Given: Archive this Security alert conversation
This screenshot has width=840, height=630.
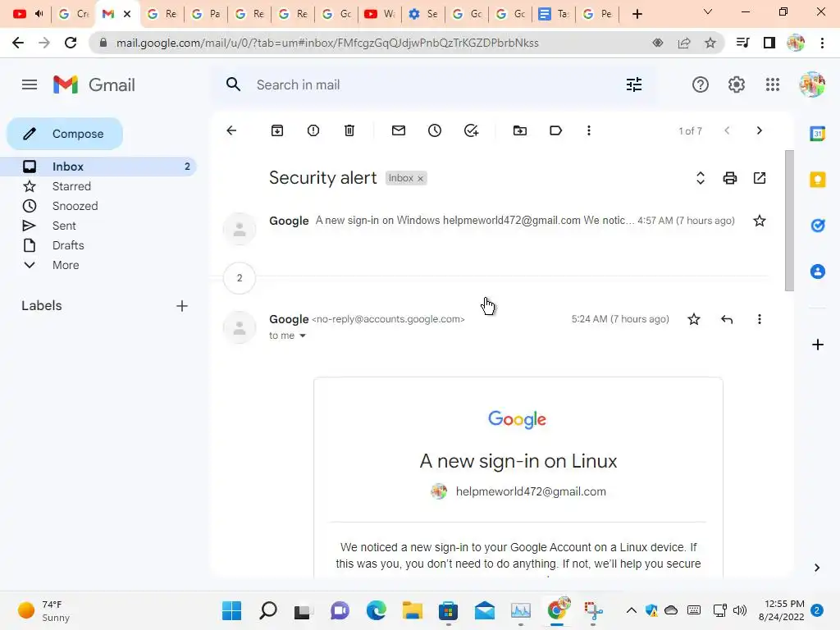Looking at the screenshot, I should [277, 130].
